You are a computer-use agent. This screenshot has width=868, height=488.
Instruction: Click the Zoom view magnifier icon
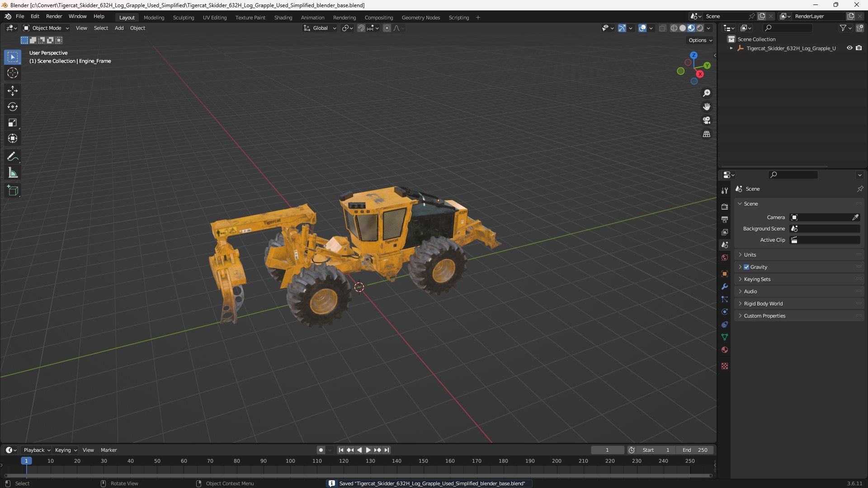click(707, 93)
